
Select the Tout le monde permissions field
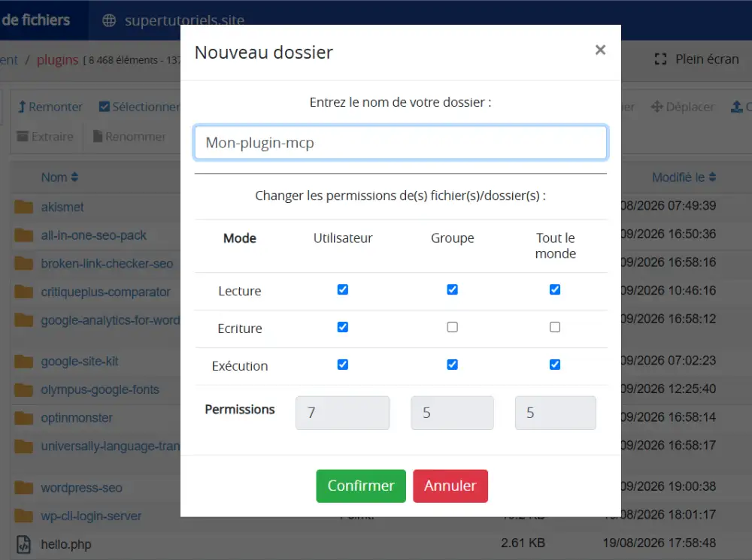coord(556,413)
